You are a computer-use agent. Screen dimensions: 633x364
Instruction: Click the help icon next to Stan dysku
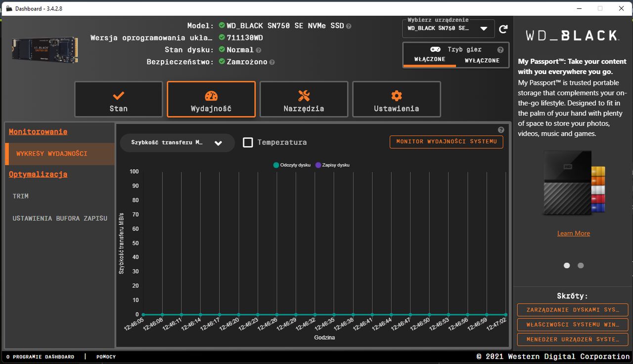[259, 50]
